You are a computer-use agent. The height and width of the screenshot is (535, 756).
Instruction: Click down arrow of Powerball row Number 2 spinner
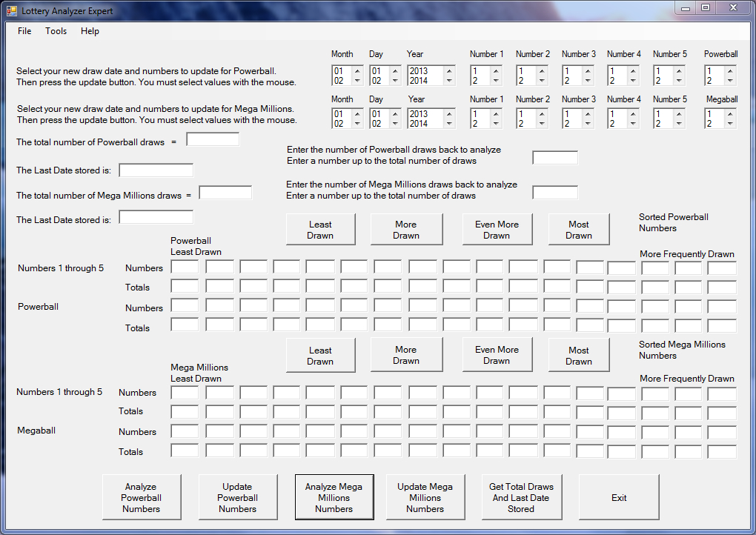coord(542,81)
